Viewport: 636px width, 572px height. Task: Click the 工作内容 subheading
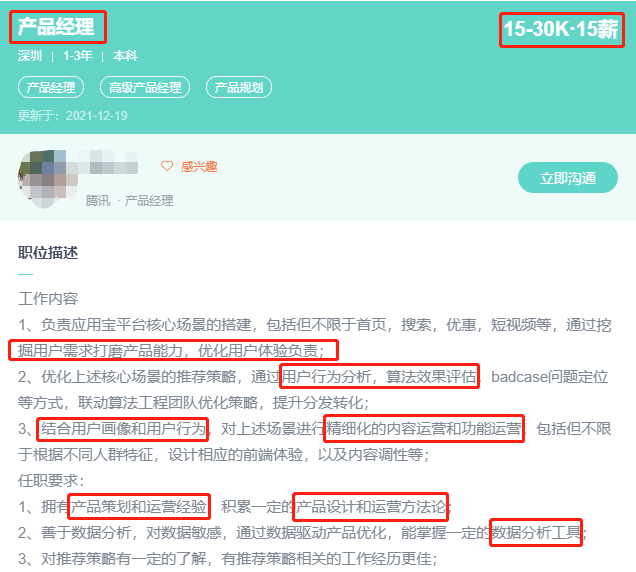[x=48, y=299]
